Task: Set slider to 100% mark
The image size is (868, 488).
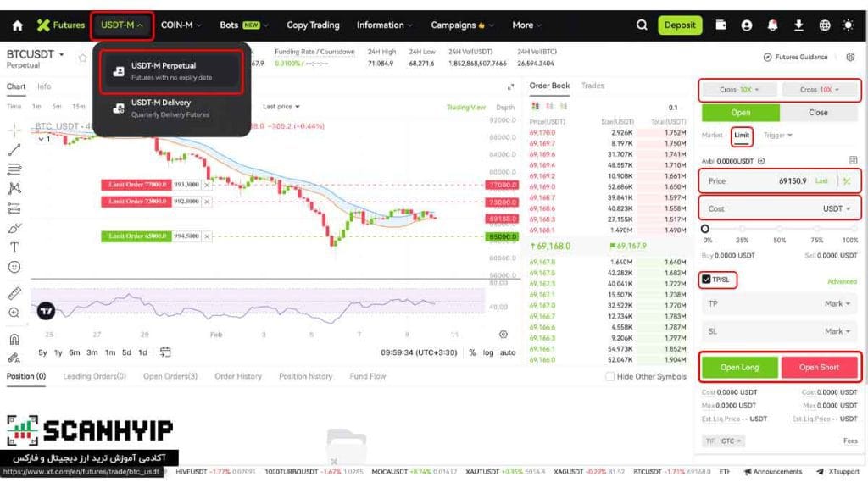Action: point(854,229)
